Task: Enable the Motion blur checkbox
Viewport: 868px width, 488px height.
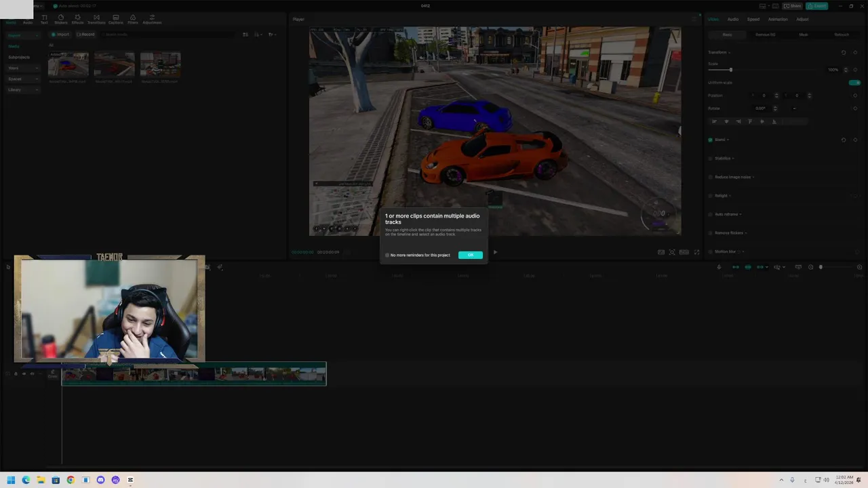Action: (711, 251)
